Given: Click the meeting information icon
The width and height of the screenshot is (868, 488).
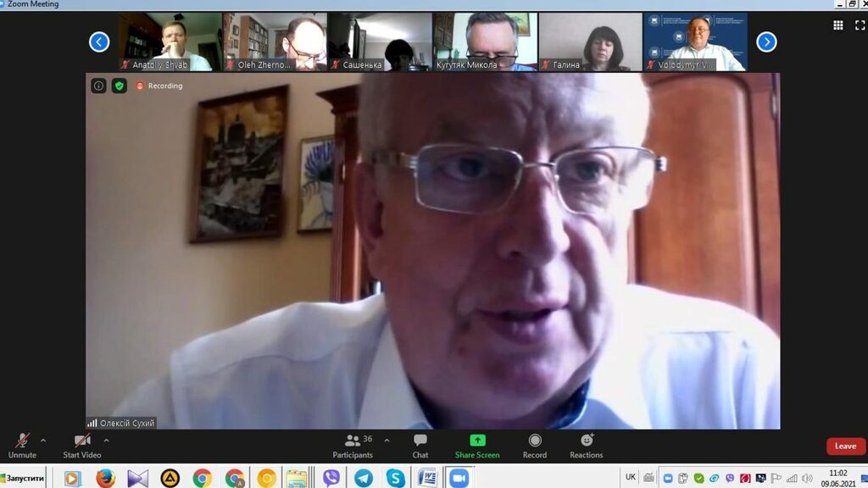Looking at the screenshot, I should 98,86.
